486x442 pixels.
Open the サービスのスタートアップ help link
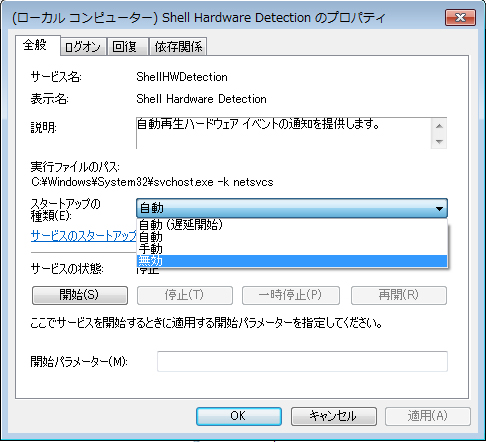coord(84,236)
